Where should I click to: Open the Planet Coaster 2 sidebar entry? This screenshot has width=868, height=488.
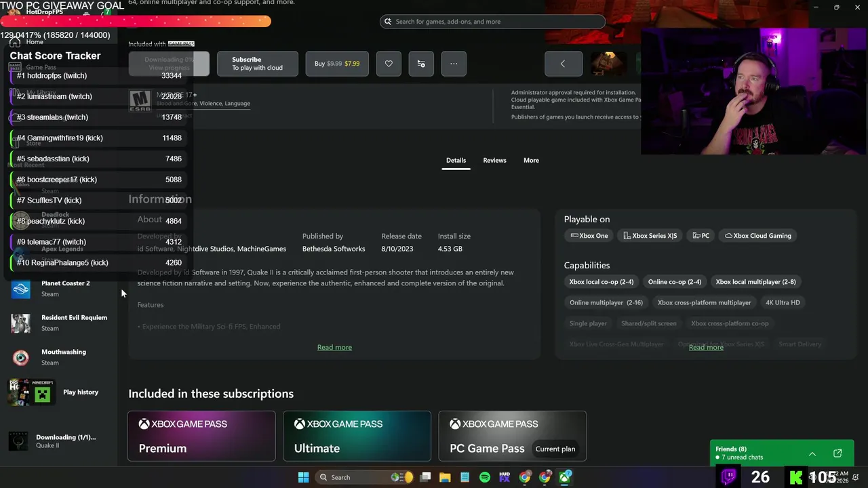click(59, 289)
